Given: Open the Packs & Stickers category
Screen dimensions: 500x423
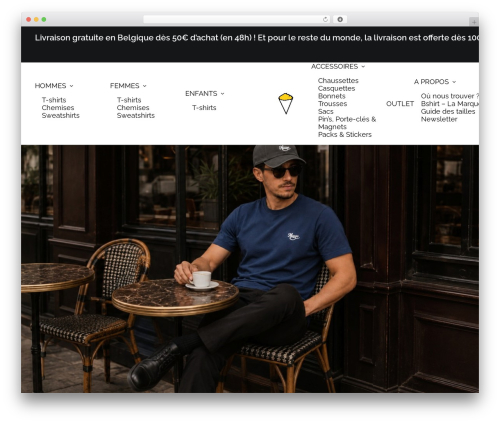Looking at the screenshot, I should [x=345, y=135].
